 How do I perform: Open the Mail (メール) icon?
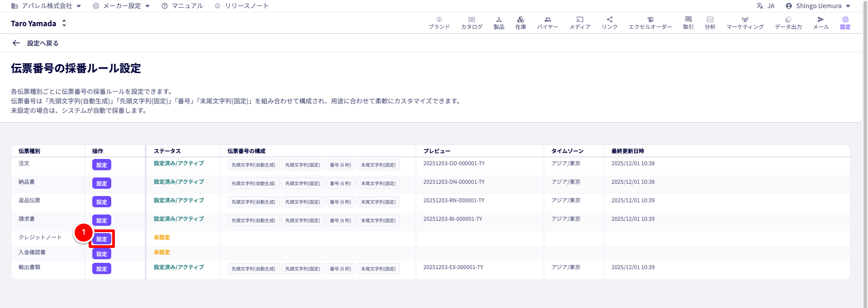click(821, 19)
